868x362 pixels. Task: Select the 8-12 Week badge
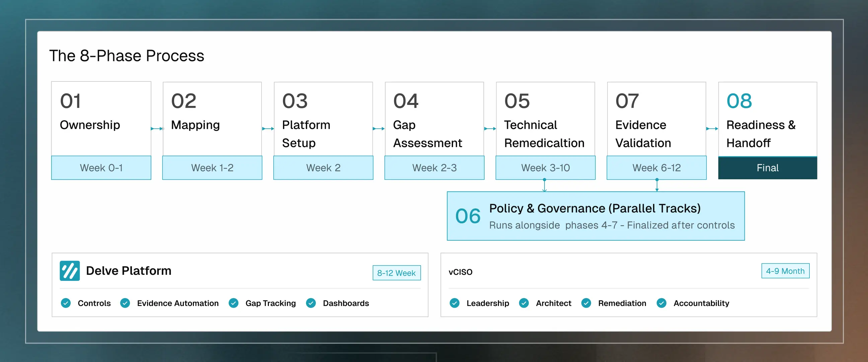tap(396, 273)
